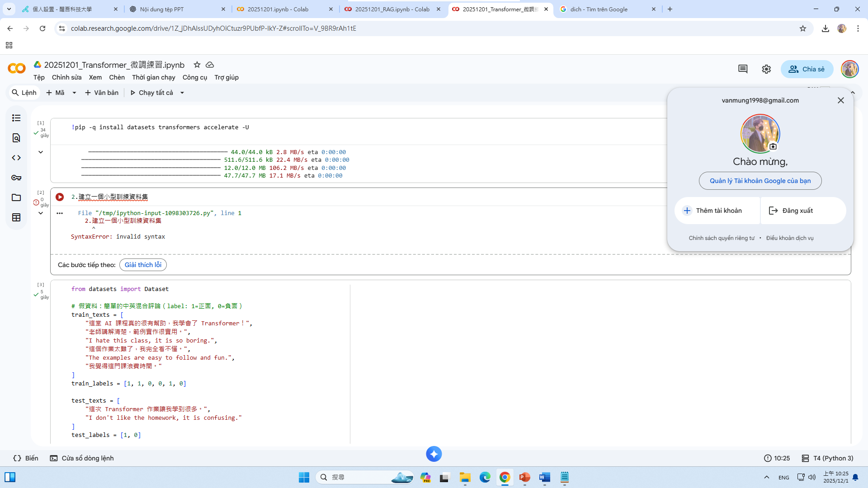Click Giải thích lỗi button

(143, 265)
